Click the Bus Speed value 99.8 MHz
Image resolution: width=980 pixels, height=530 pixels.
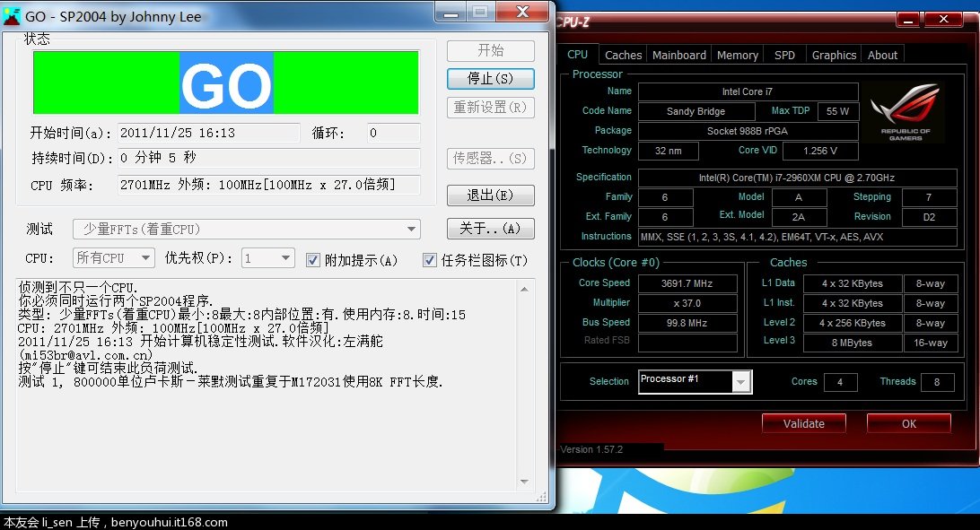(687, 324)
